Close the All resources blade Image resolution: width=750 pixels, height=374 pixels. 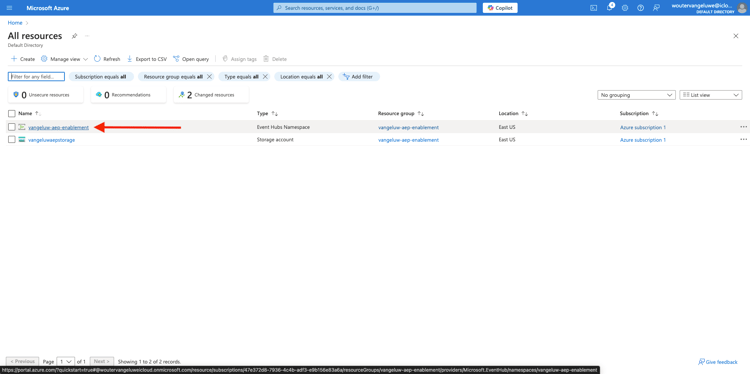pyautogui.click(x=736, y=36)
